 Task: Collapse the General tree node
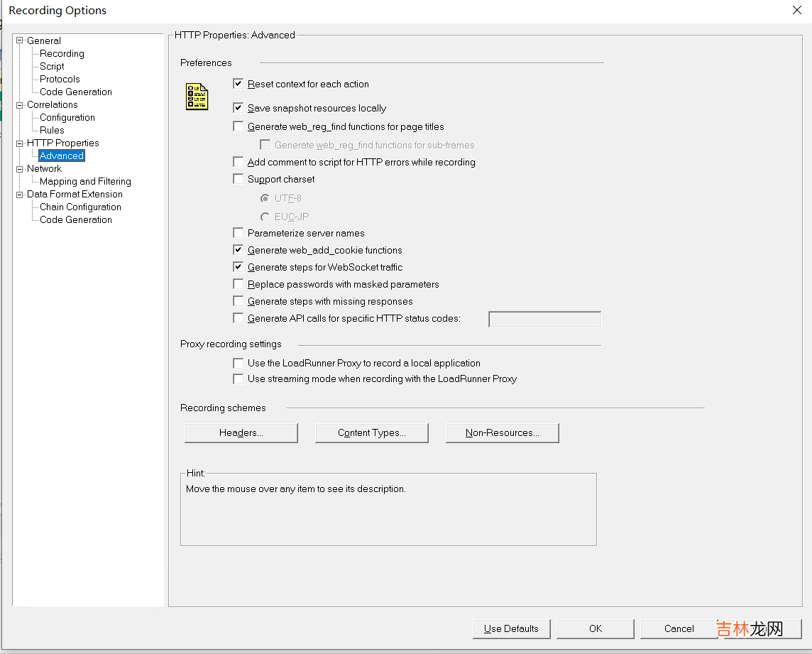[20, 40]
